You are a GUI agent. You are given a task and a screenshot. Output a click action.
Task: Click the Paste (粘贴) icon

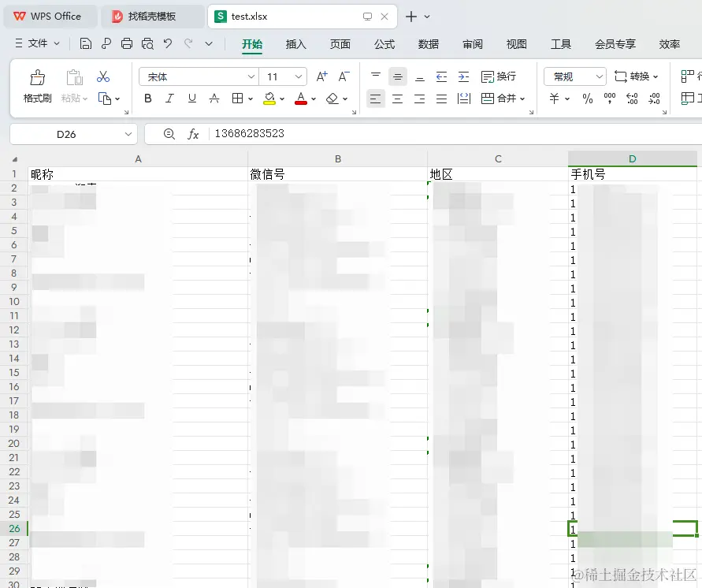(x=74, y=77)
